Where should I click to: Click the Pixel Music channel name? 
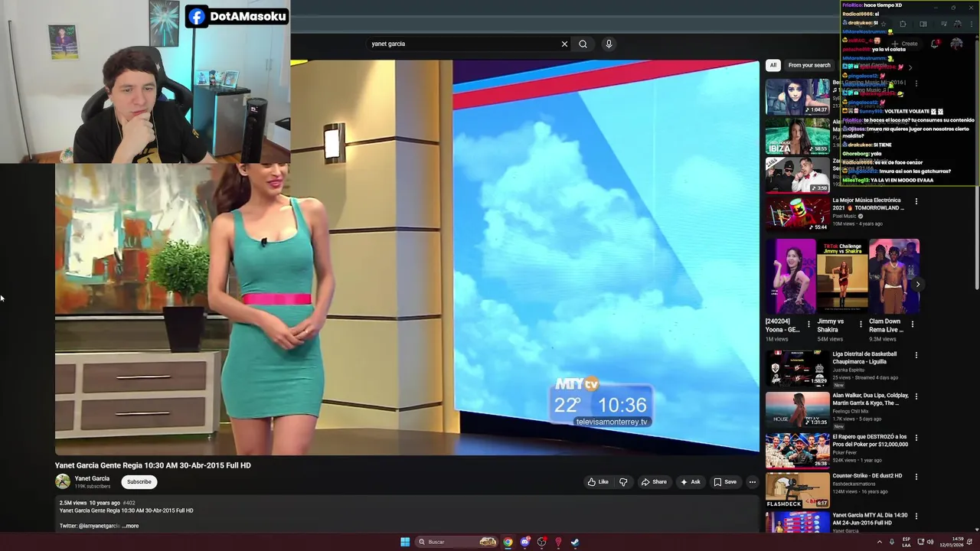[x=845, y=216]
